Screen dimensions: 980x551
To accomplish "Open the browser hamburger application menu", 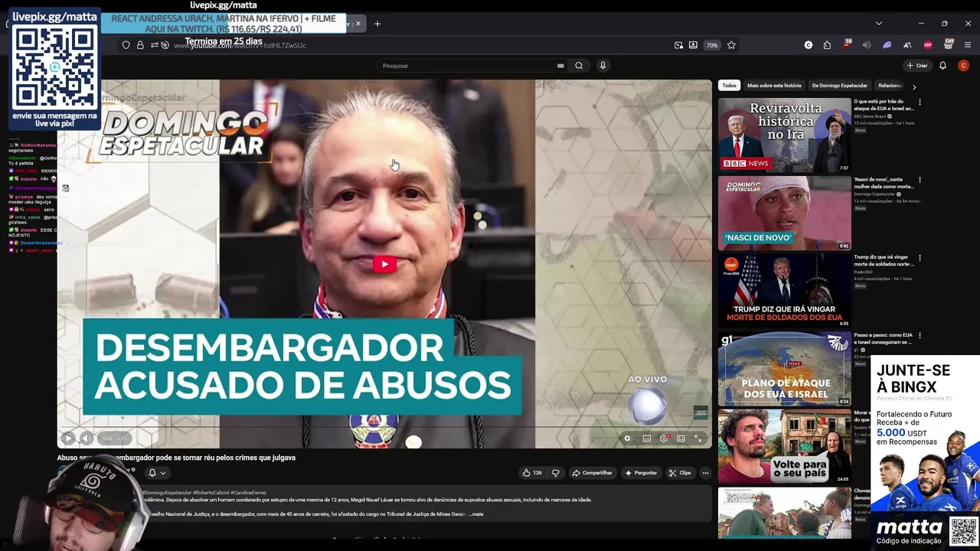I will coord(968,45).
